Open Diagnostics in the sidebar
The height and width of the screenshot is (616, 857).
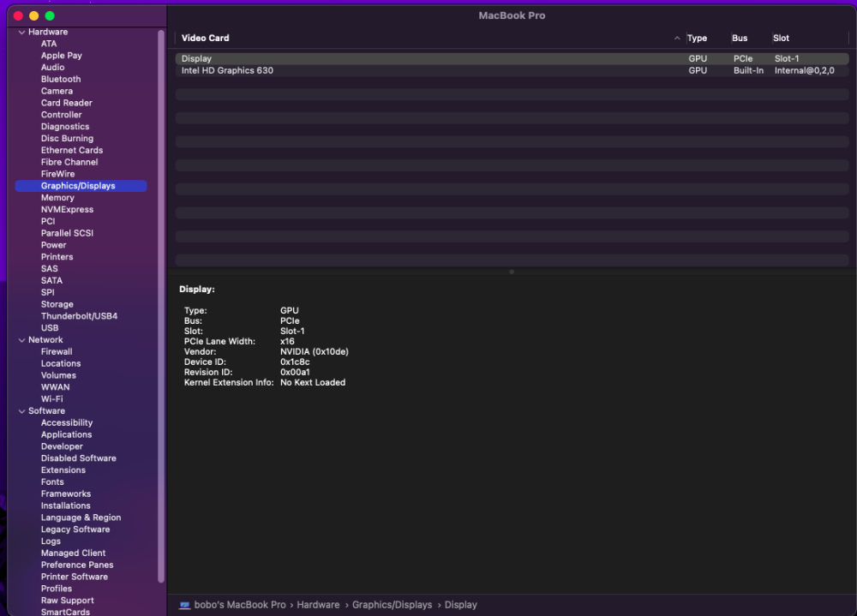tap(65, 127)
